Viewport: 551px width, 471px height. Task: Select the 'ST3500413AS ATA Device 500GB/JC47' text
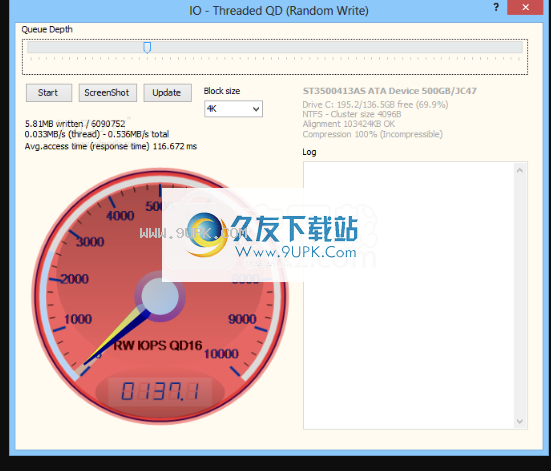[x=390, y=91]
